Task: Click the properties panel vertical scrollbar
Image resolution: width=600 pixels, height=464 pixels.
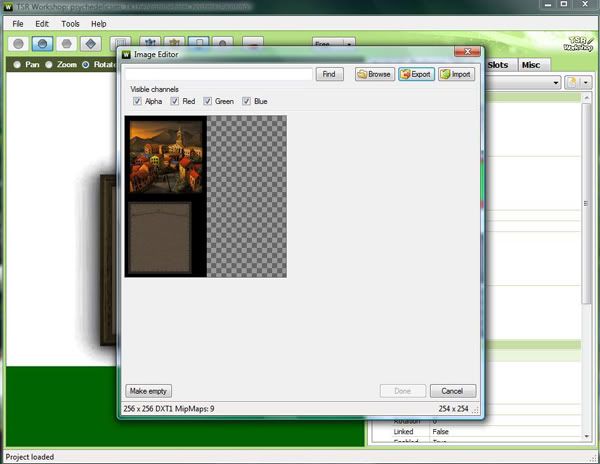Action: pyautogui.click(x=586, y=203)
